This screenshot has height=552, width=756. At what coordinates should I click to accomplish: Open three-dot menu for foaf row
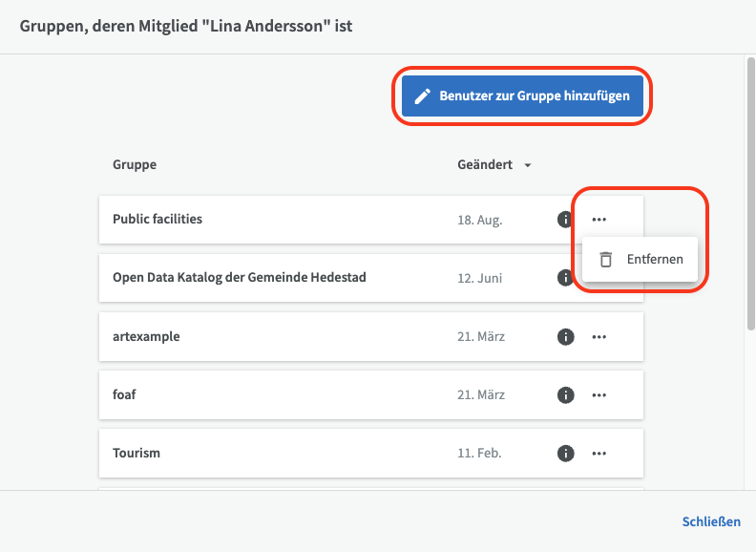[x=598, y=394]
